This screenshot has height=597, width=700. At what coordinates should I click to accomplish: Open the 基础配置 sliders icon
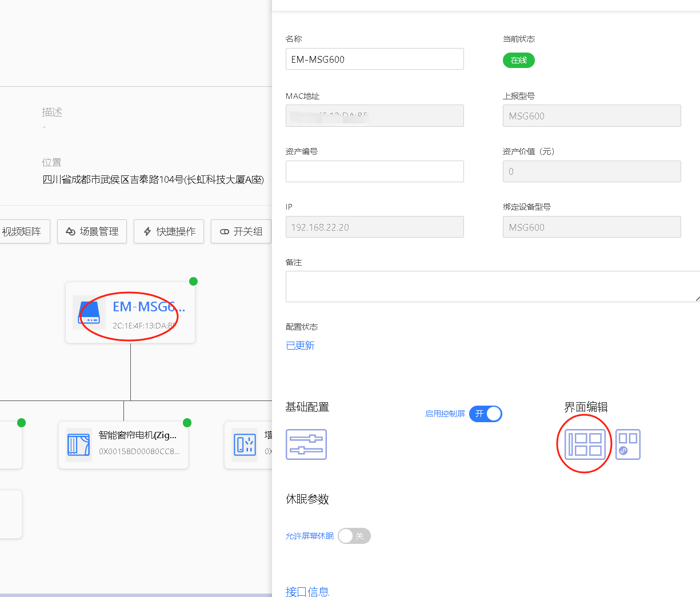tap(306, 444)
